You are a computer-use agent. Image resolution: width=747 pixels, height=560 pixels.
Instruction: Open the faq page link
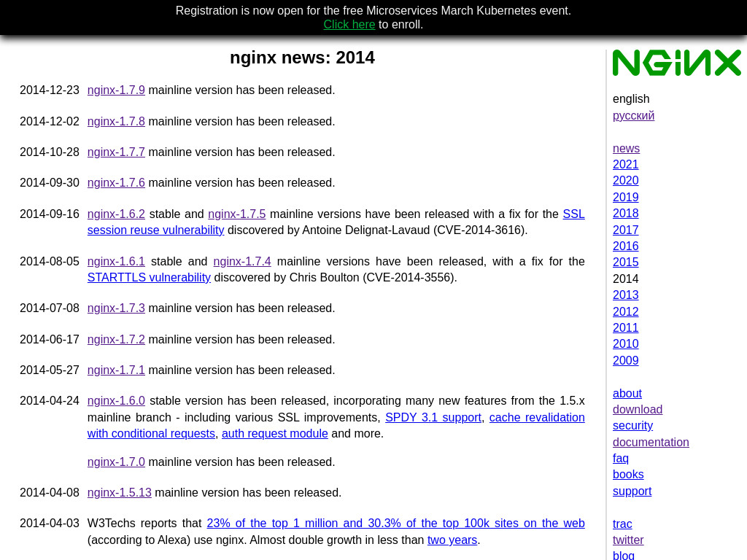(x=621, y=459)
